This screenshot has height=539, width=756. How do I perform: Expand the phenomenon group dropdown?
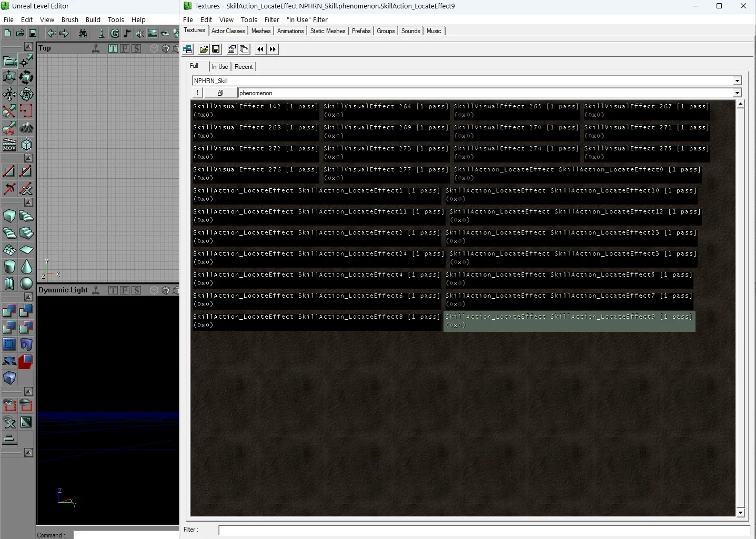pos(737,93)
